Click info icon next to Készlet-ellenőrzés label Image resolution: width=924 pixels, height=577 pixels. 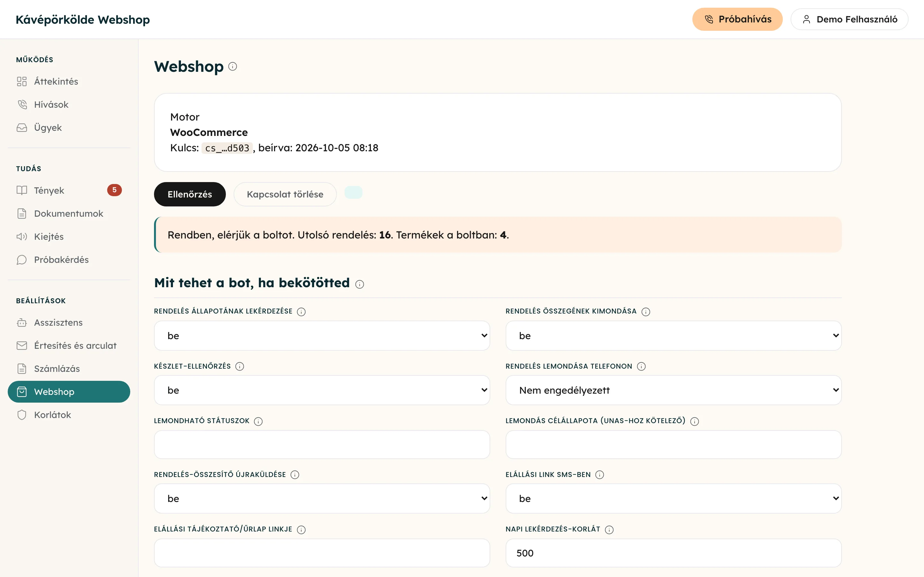tap(240, 366)
